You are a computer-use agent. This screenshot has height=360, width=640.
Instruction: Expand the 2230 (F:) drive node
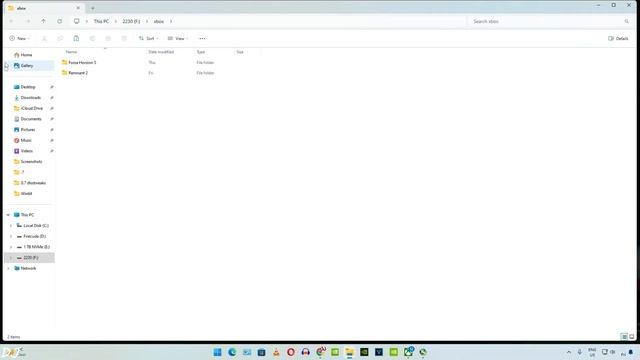click(11, 258)
